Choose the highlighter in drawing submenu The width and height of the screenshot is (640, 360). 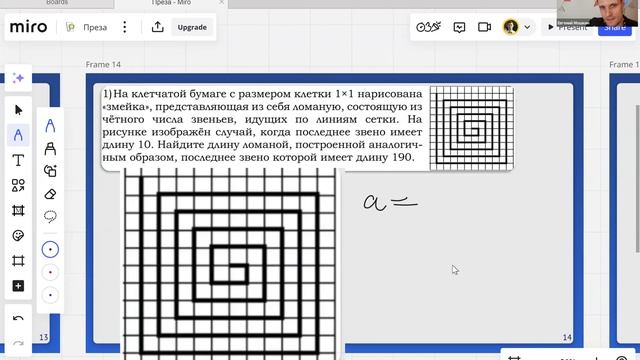coord(50,148)
